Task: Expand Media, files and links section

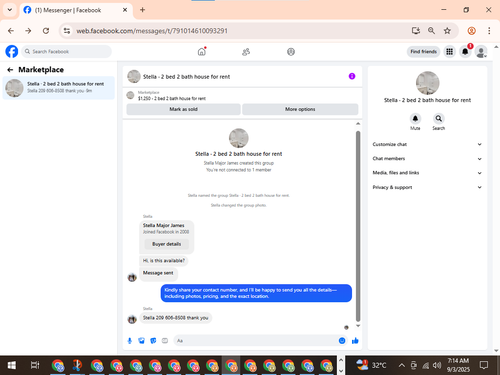Action: [x=427, y=173]
